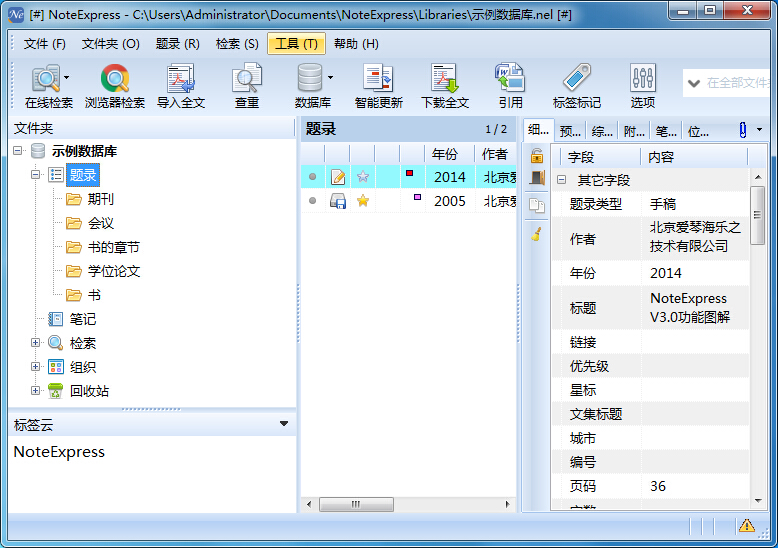778x548 pixels.
Task: Run 查重 duplicate check tool
Action: [x=247, y=85]
